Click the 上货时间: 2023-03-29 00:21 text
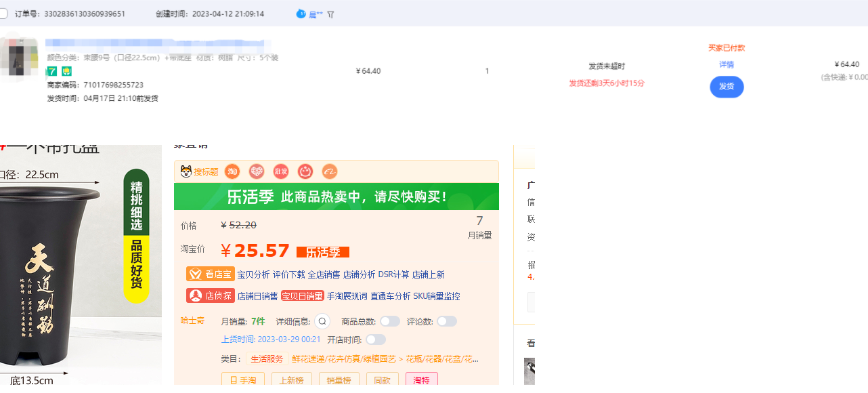The height and width of the screenshot is (393, 868). pos(271,339)
